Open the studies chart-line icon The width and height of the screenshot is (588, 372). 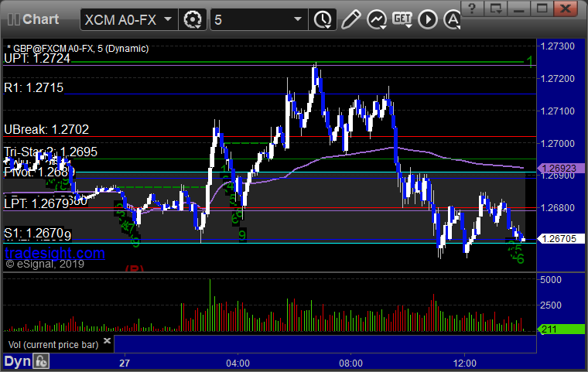tap(377, 19)
